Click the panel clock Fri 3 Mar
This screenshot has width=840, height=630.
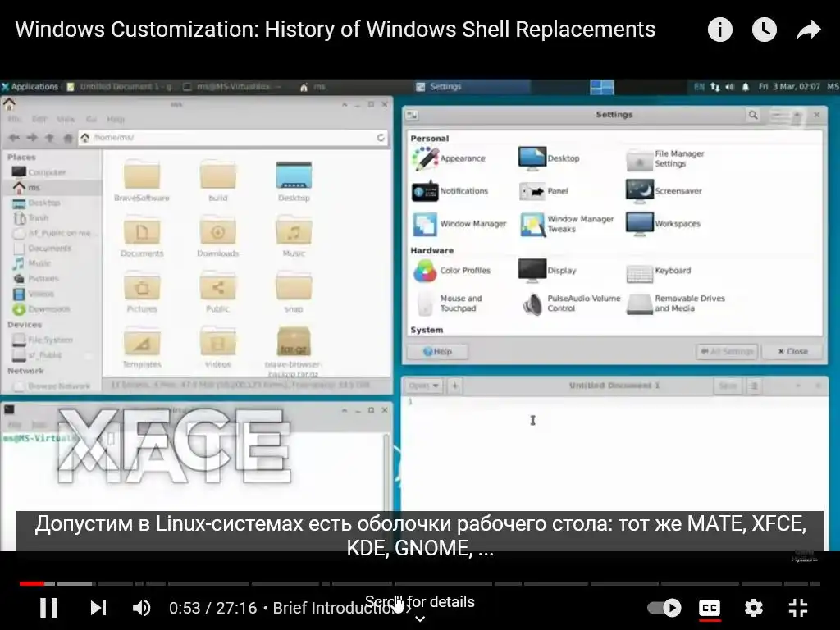pyautogui.click(x=789, y=87)
